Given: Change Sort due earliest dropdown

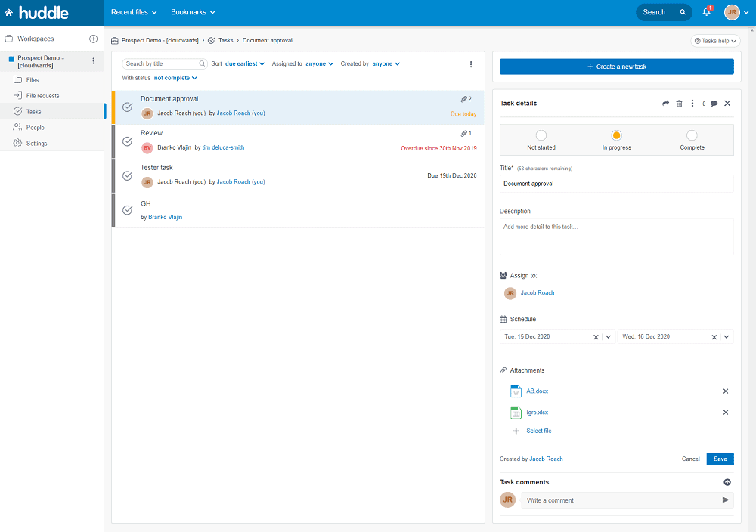Looking at the screenshot, I should 245,63.
